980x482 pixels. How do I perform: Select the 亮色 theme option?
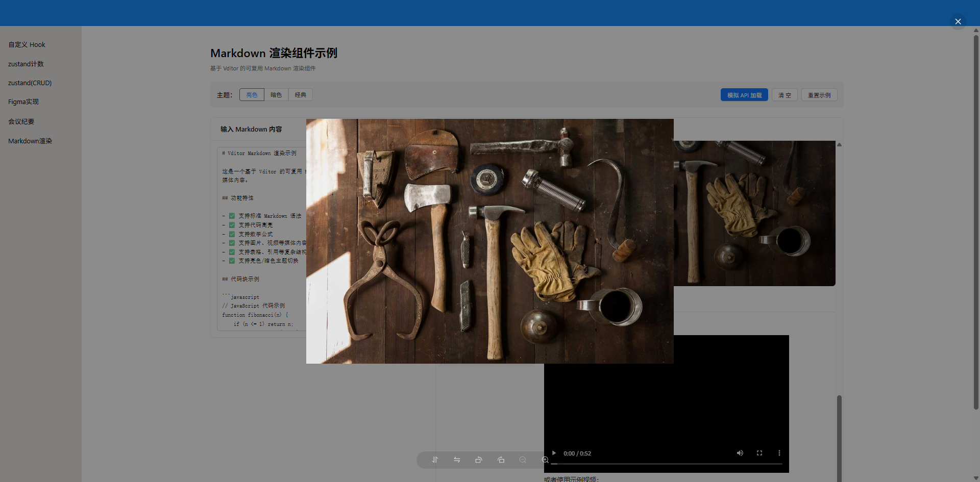coord(252,95)
